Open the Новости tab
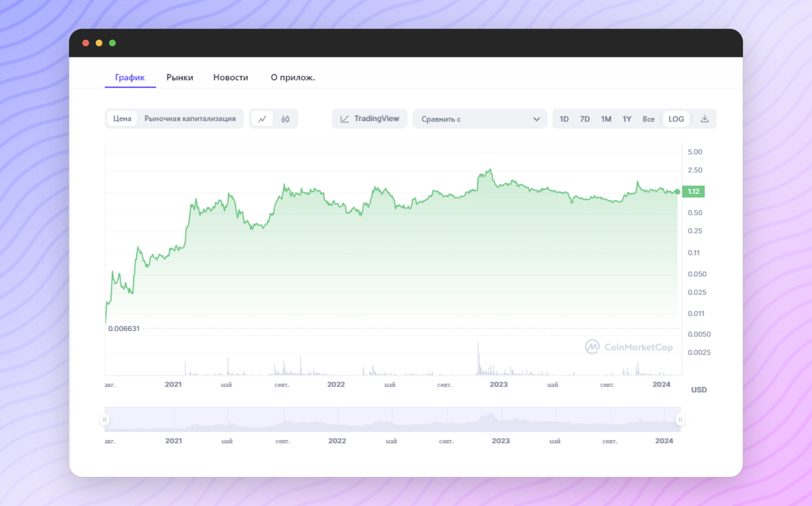Image resolution: width=812 pixels, height=506 pixels. pos(231,77)
